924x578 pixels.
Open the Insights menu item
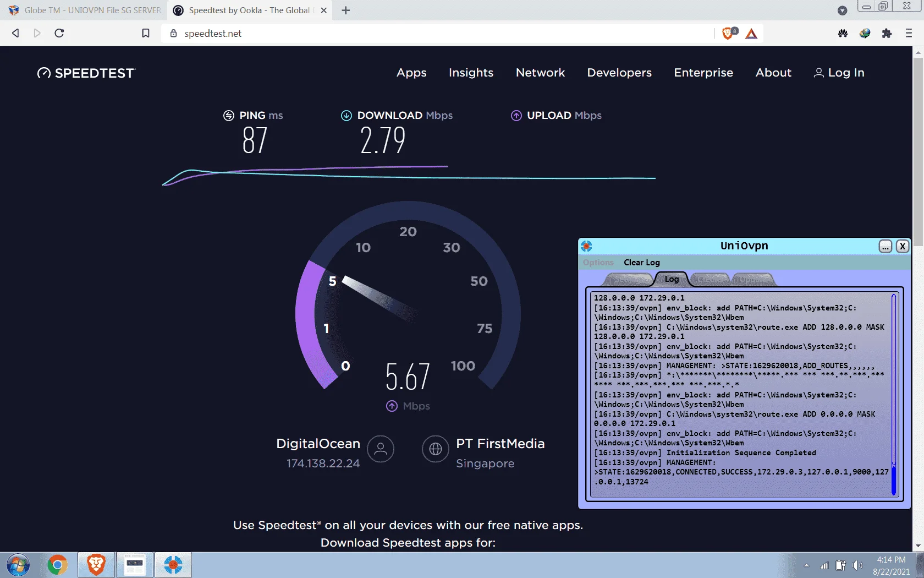[471, 73]
